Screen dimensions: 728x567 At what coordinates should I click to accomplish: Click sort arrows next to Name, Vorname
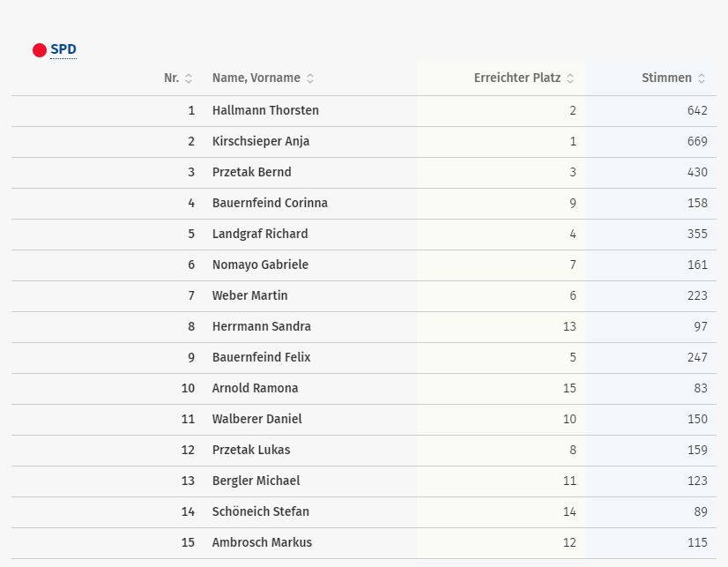click(310, 78)
